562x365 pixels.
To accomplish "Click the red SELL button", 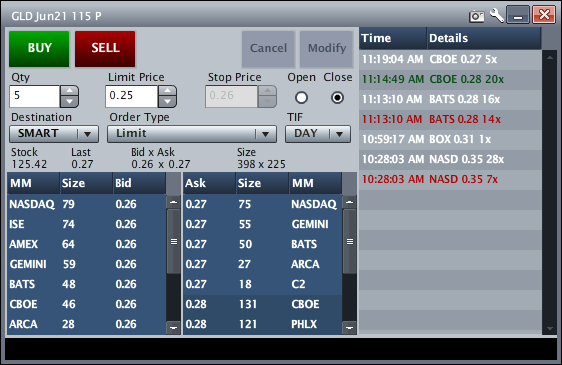I will point(105,49).
